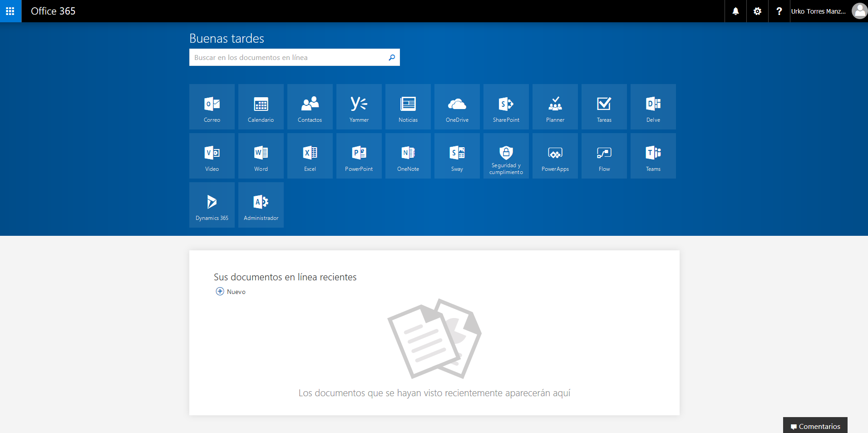The image size is (868, 433).
Task: Open the Correo (Outlook) app tile
Action: pos(212,107)
